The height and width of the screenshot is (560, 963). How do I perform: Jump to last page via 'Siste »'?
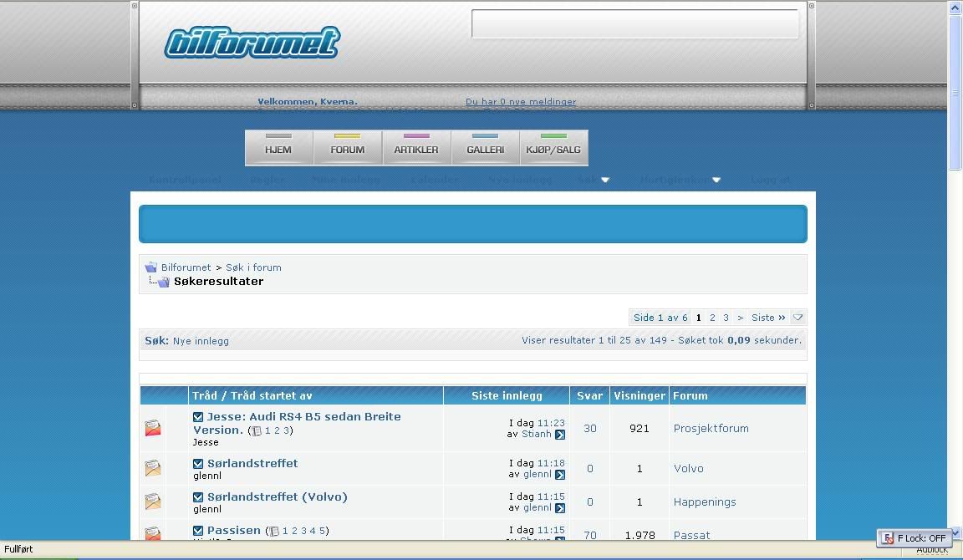click(768, 318)
